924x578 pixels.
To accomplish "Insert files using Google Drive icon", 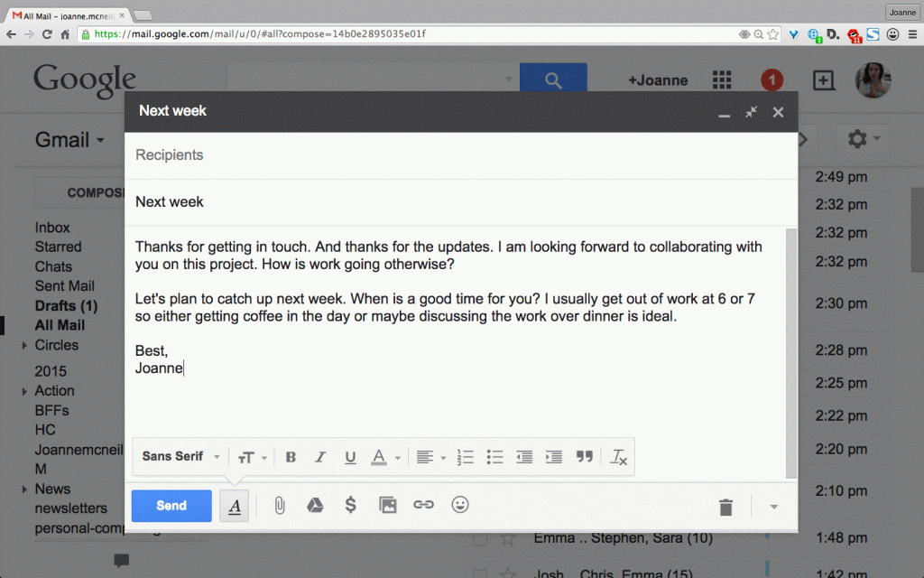I will tap(315, 506).
